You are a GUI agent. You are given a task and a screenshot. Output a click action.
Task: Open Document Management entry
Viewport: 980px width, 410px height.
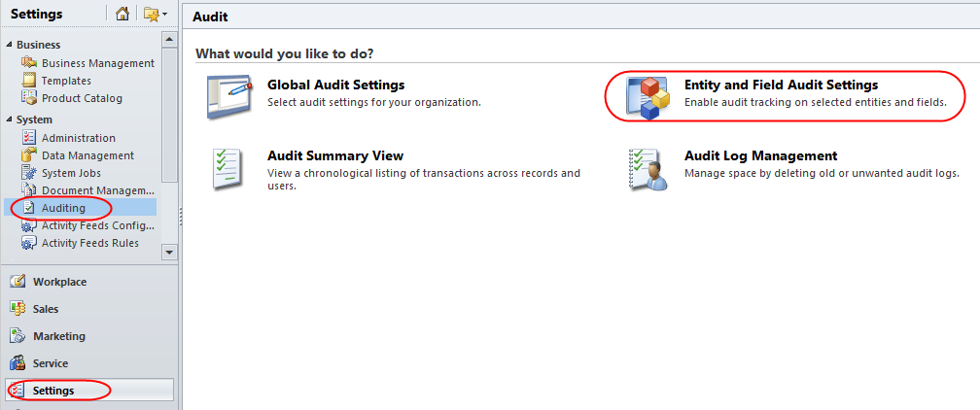[x=98, y=190]
